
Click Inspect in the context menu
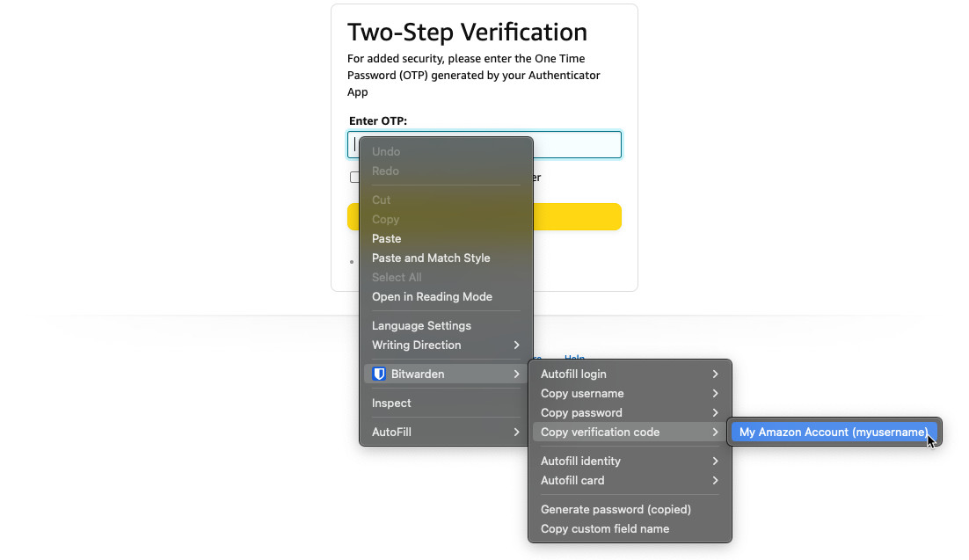coord(391,403)
